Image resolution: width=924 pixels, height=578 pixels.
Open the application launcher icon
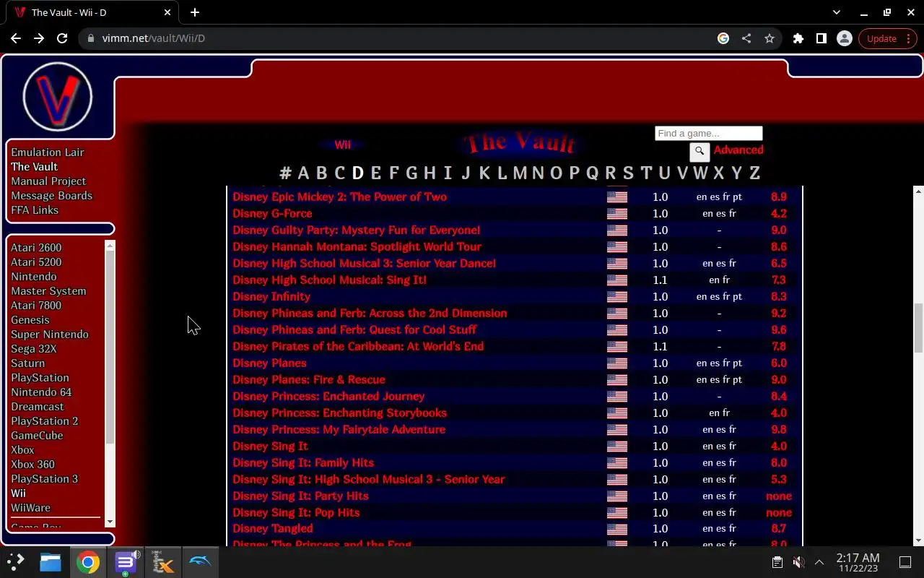(15, 562)
